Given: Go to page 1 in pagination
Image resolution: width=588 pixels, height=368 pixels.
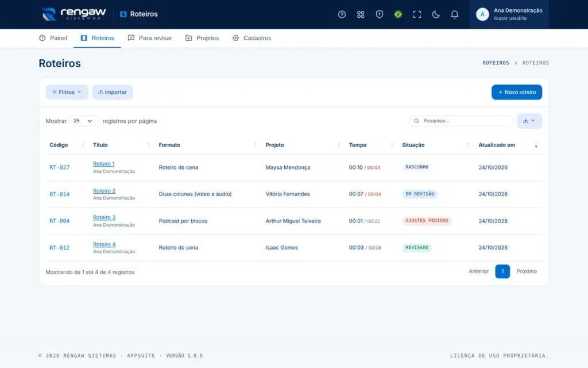Looking at the screenshot, I should 502,271.
